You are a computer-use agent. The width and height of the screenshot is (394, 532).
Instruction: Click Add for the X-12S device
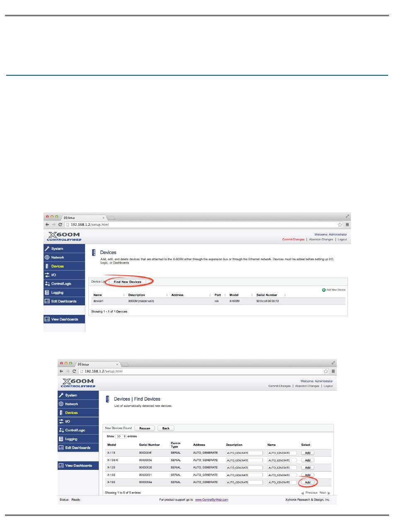pyautogui.click(x=307, y=468)
